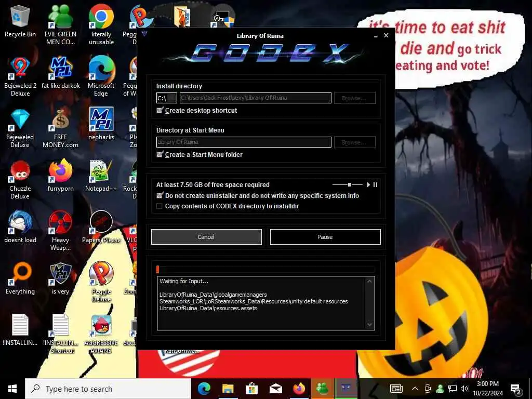Open the !INSTALLIN... text file
The image size is (532, 399).
click(x=20, y=330)
